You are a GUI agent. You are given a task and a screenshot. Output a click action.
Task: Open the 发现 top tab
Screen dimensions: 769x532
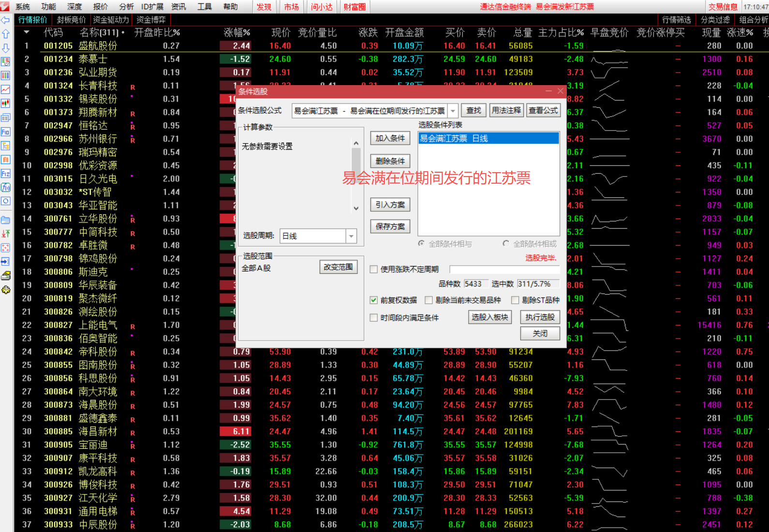264,7
